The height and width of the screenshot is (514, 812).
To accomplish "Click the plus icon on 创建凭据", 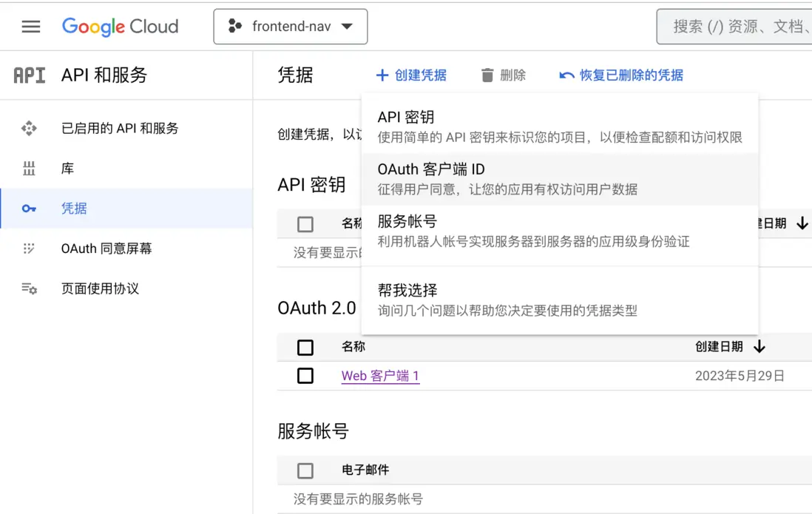I will (382, 75).
